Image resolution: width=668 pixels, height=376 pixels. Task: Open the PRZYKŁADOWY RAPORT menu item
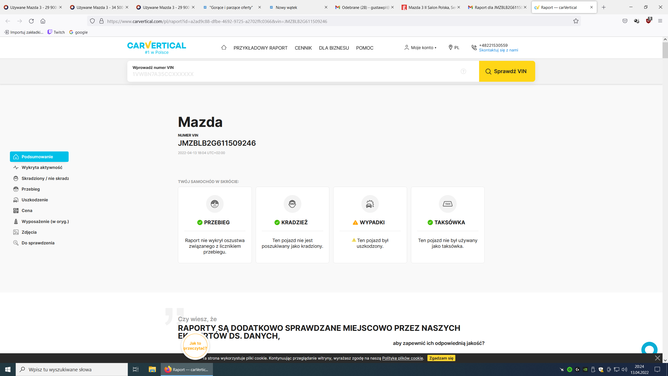coord(260,48)
